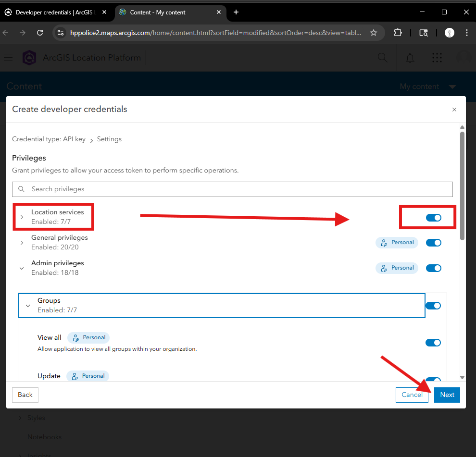Image resolution: width=476 pixels, height=457 pixels.
Task: Open the My content dropdown
Action: pos(427,86)
